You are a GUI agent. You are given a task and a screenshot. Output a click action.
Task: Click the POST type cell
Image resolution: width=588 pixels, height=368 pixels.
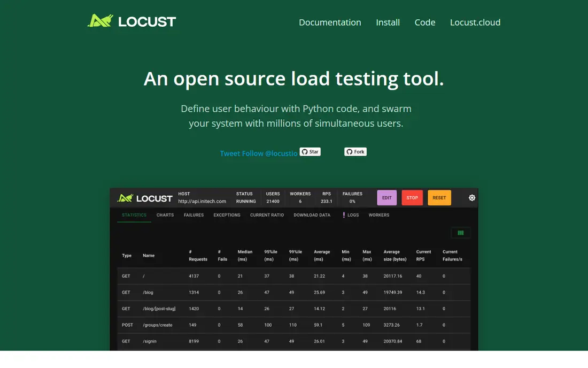[128, 325]
